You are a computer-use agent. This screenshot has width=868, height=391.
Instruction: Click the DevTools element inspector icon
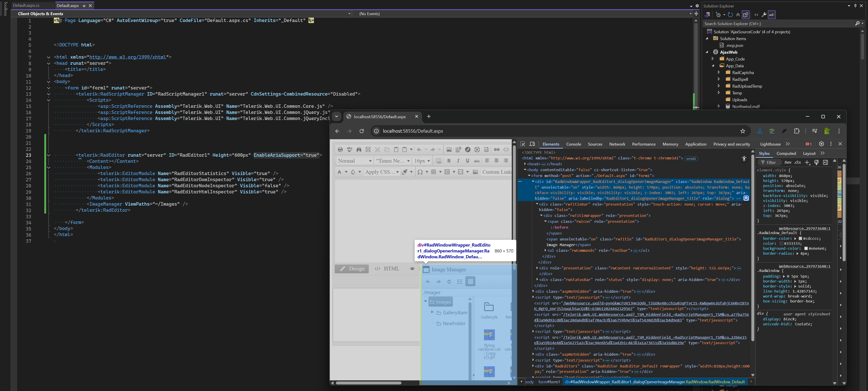point(523,144)
